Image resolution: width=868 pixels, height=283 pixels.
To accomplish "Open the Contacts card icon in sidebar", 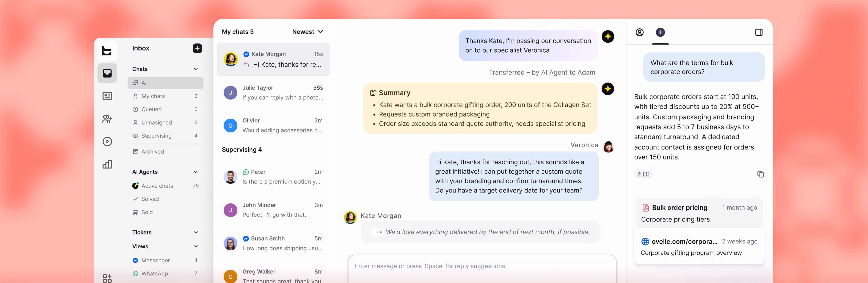I will [107, 96].
